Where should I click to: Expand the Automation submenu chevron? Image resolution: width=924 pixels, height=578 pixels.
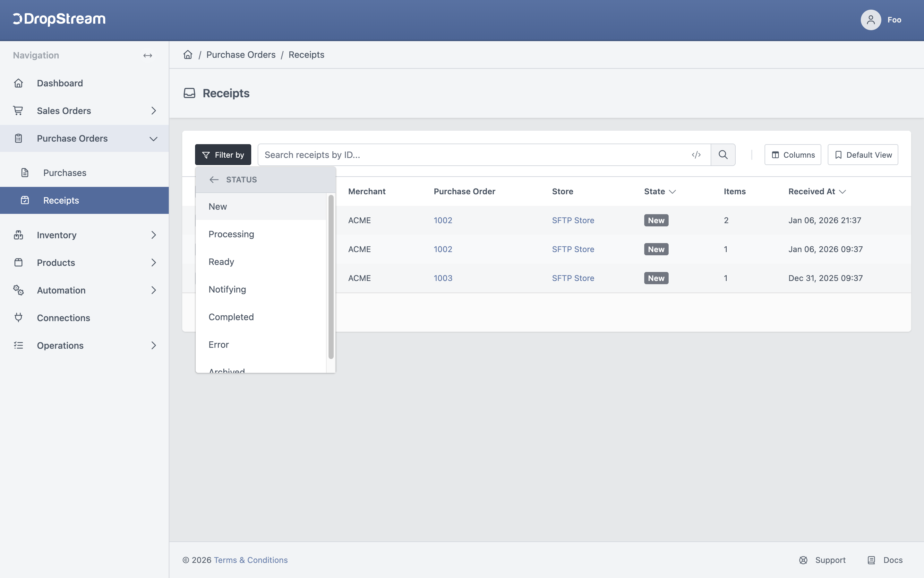(153, 290)
